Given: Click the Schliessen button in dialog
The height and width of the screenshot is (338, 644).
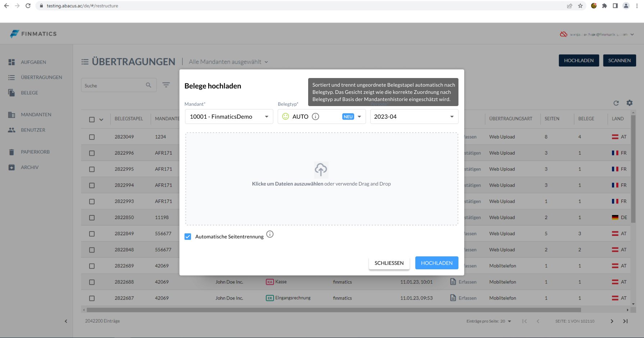Looking at the screenshot, I should click(389, 263).
